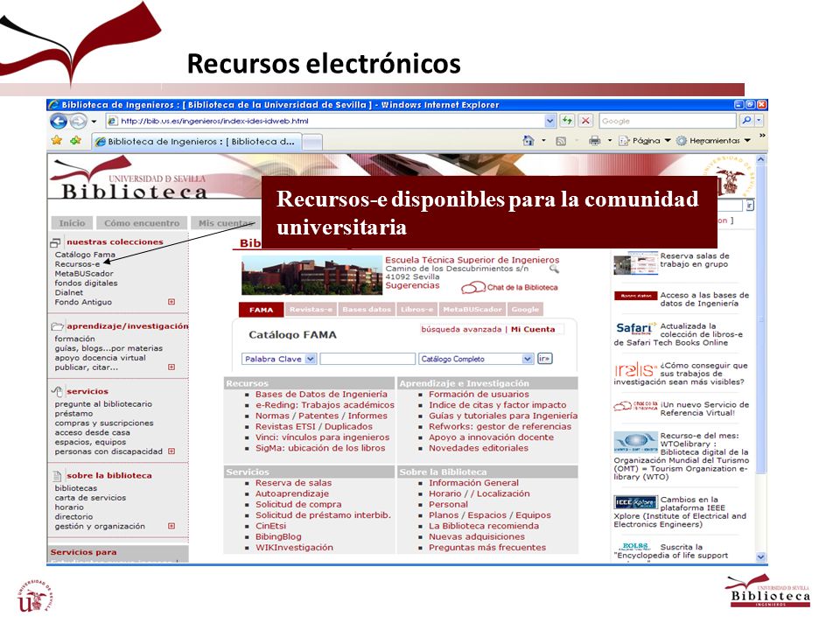The image size is (840, 630).
Task: Click the Print icon in toolbar
Action: [x=594, y=141]
